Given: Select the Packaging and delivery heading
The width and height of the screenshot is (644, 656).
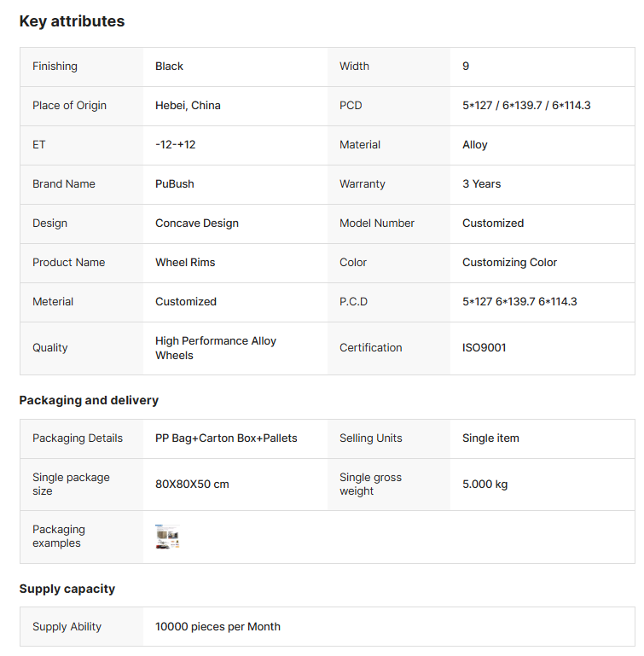Looking at the screenshot, I should (89, 400).
